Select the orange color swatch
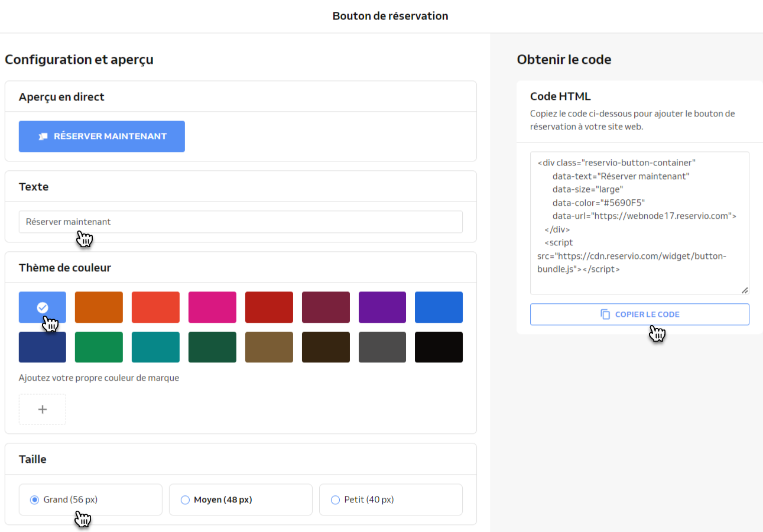Viewport: 763px width, 532px height. [x=99, y=307]
